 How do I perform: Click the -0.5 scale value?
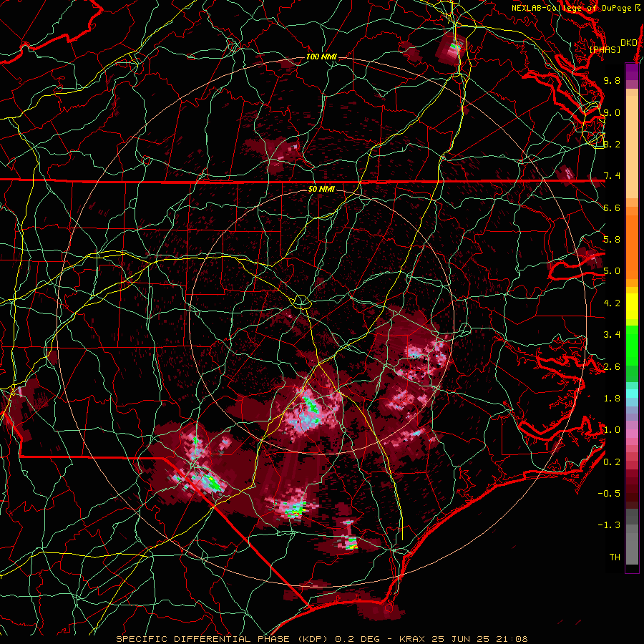coord(609,494)
